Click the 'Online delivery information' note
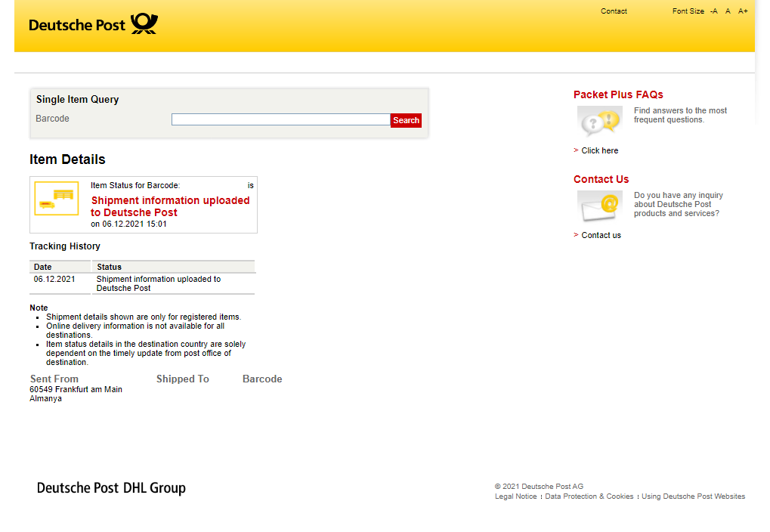Image resolution: width=770 pixels, height=532 pixels. tap(135, 330)
